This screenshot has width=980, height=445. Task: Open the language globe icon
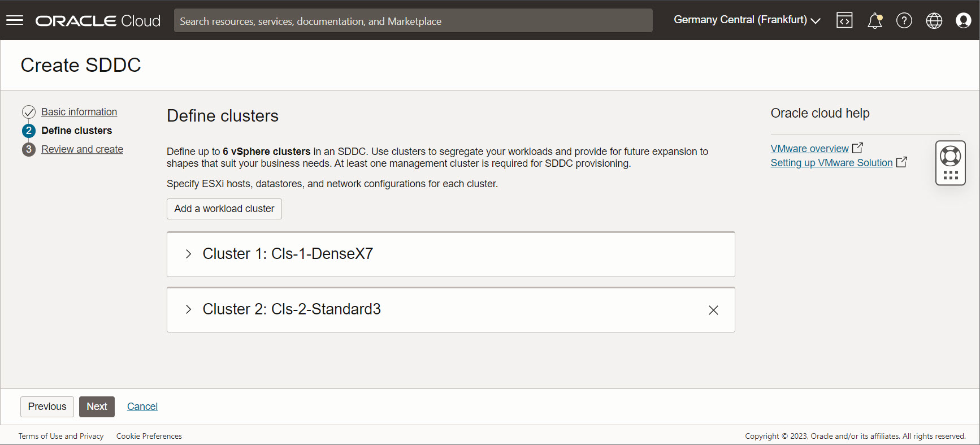click(934, 21)
